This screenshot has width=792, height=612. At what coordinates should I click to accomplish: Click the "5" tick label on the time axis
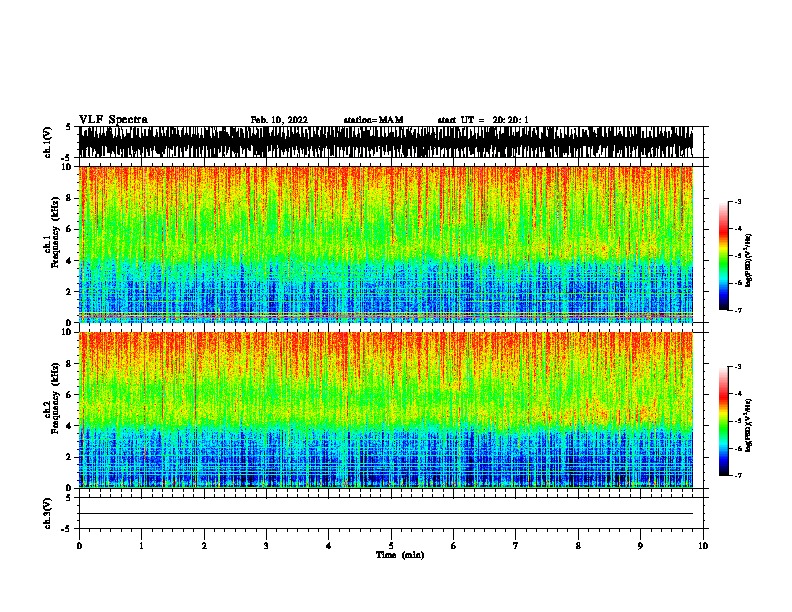(x=391, y=546)
